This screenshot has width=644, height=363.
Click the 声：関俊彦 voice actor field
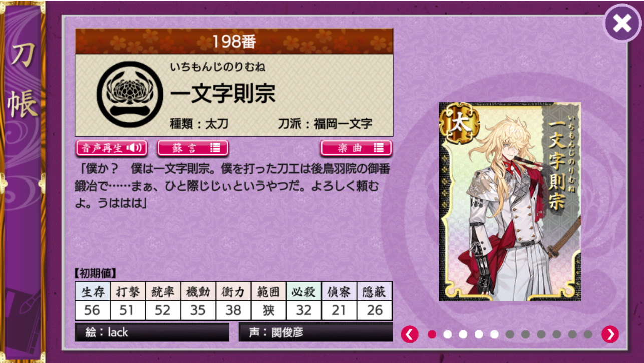315,332
